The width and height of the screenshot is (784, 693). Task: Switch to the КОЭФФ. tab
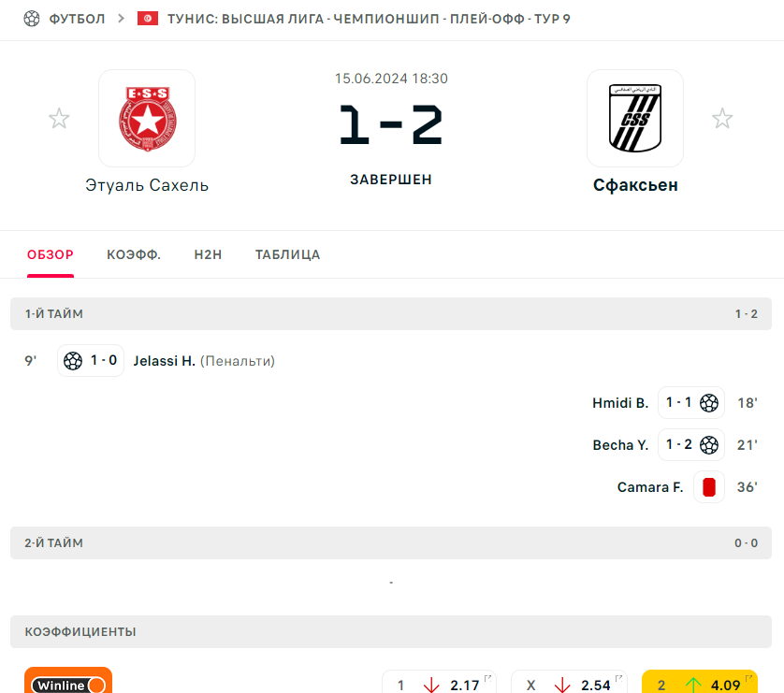(134, 254)
